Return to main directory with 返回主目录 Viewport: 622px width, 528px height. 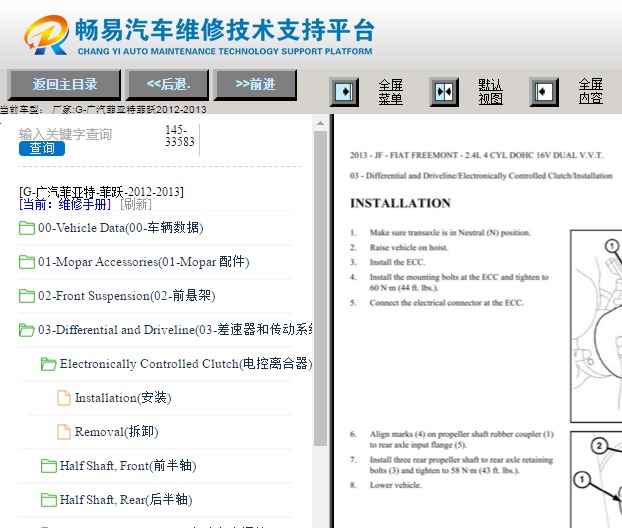tap(64, 84)
